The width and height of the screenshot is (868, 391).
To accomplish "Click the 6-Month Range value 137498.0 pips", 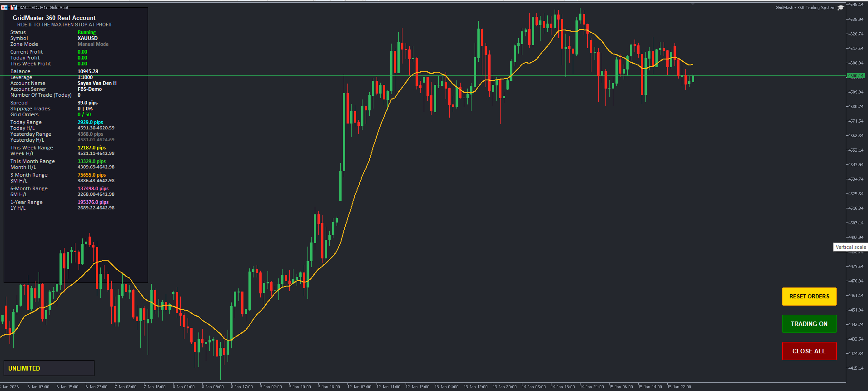I will 93,188.
